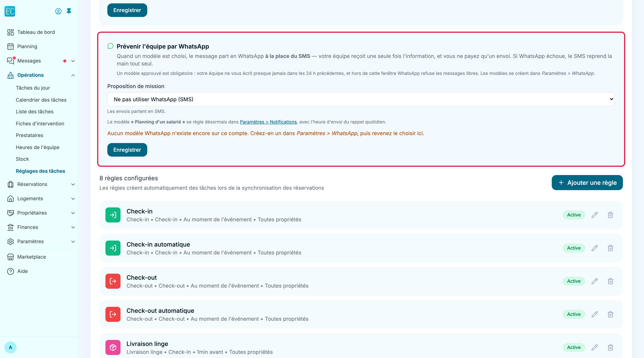This screenshot has width=644, height=358.
Task: Open Tâches du jour
Action: [x=33, y=88]
